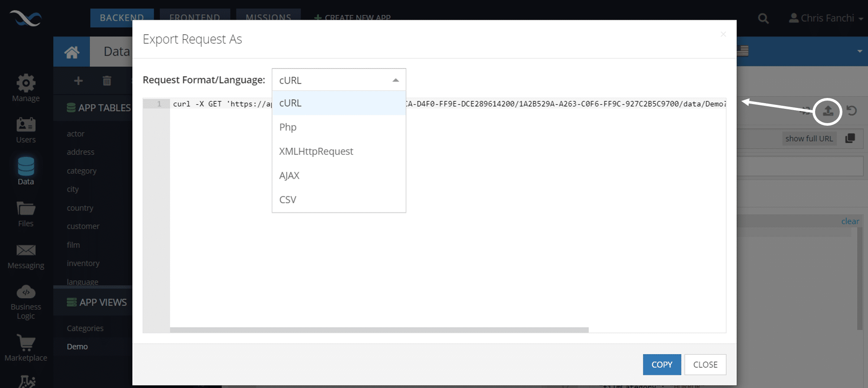Open the Data database icon in sidebar

[x=26, y=166]
